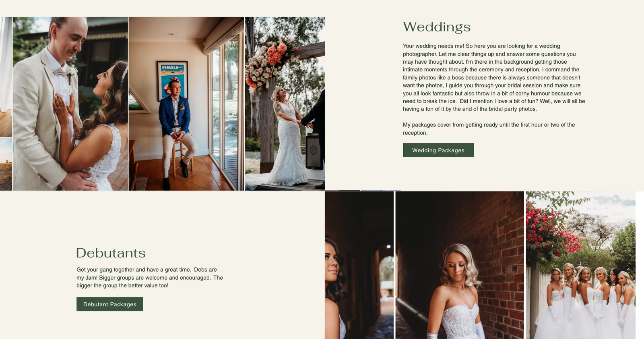Open the bride and groom embracing photo
Image resolution: width=644 pixels, height=339 pixels.
(x=70, y=104)
